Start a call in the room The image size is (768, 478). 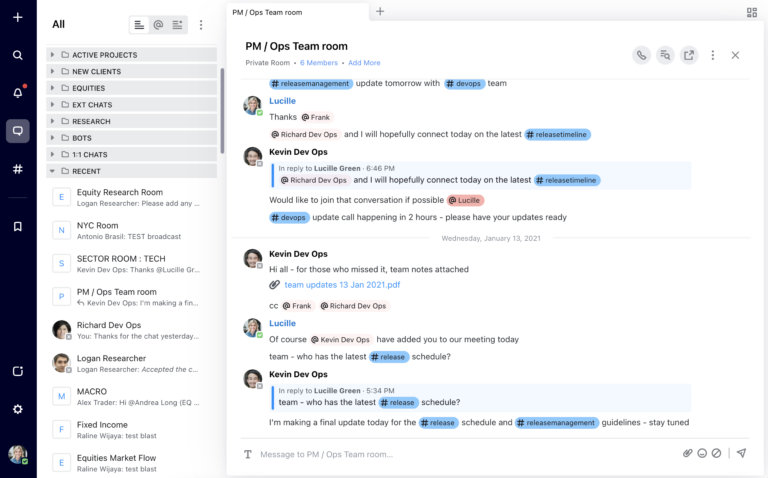(641, 55)
